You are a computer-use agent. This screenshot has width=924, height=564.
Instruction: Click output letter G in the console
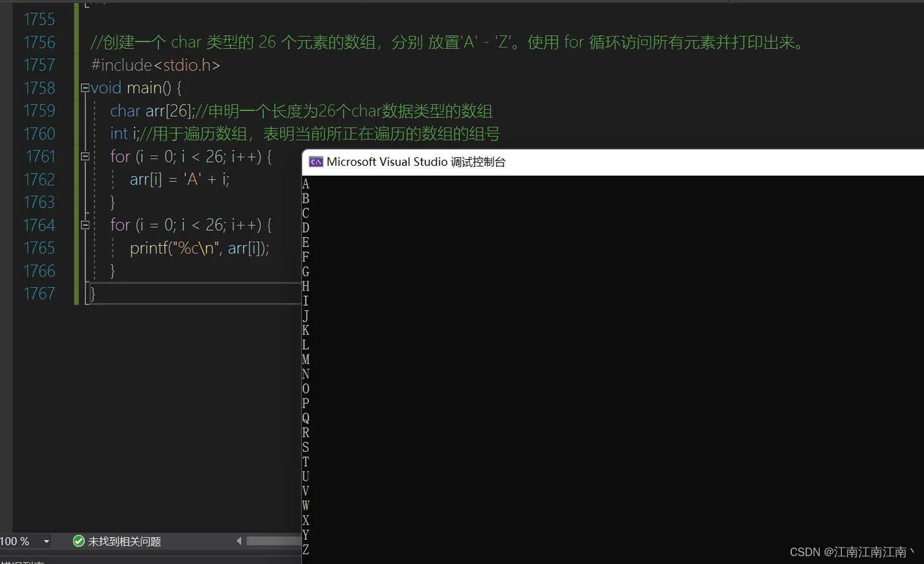point(306,271)
